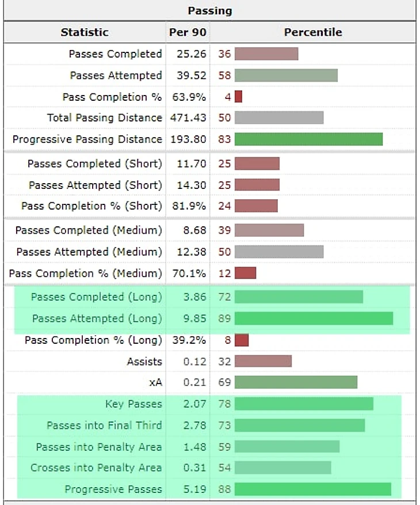420x505 pixels.
Task: Click the xA statistic label
Action: (155, 383)
